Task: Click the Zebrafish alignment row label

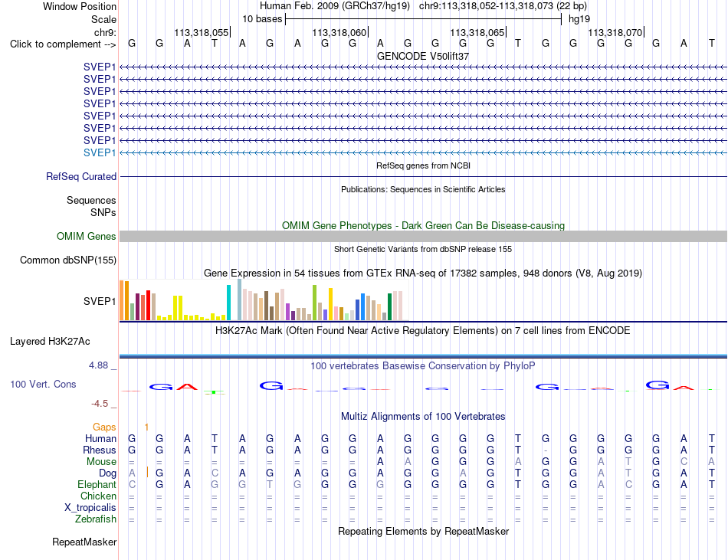Action: 96,519
